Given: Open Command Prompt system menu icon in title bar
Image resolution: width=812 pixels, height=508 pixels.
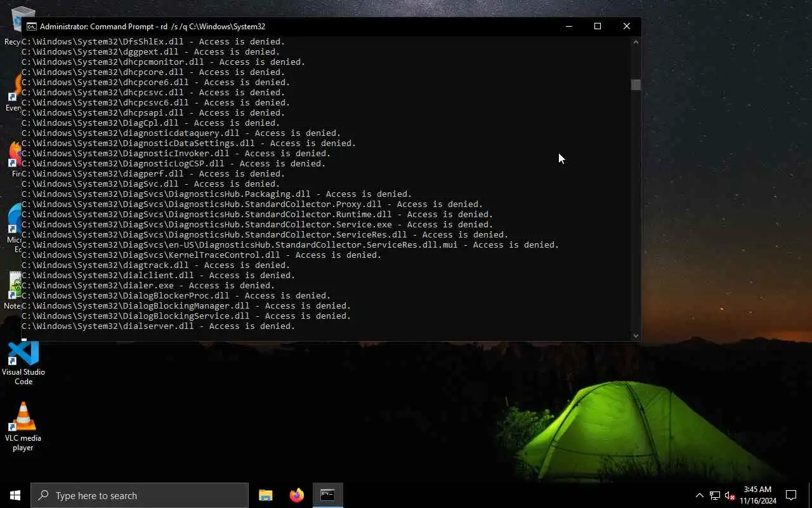Looking at the screenshot, I should pyautogui.click(x=31, y=26).
